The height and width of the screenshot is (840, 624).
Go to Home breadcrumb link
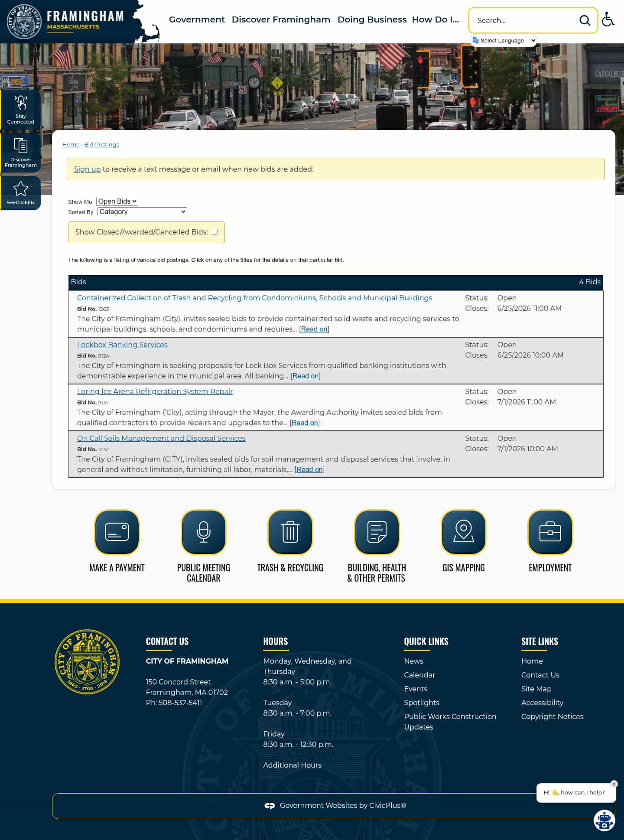click(71, 144)
